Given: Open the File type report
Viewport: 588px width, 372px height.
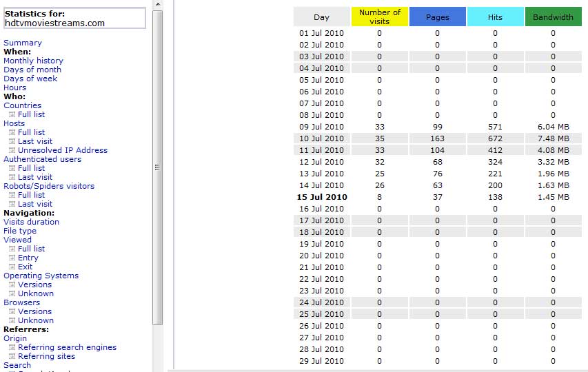Looking at the screenshot, I should 20,231.
